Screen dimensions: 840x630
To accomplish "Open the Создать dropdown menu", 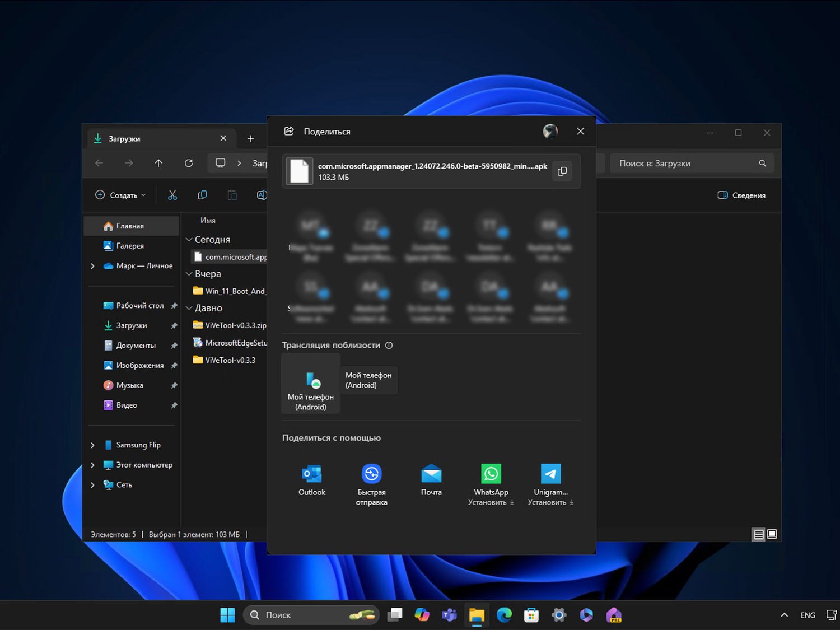I will point(120,195).
